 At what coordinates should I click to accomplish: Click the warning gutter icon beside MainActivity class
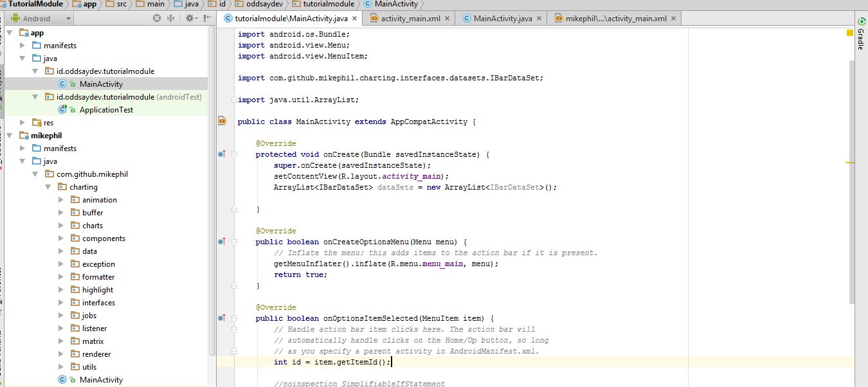click(x=221, y=122)
